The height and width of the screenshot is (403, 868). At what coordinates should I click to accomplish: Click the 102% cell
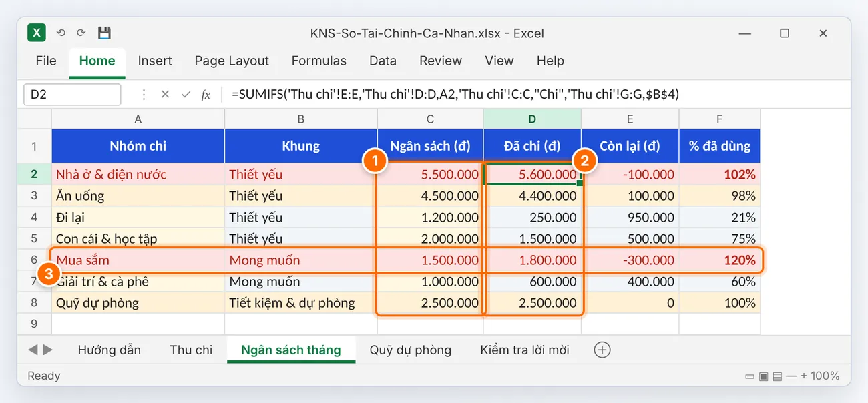pos(720,175)
